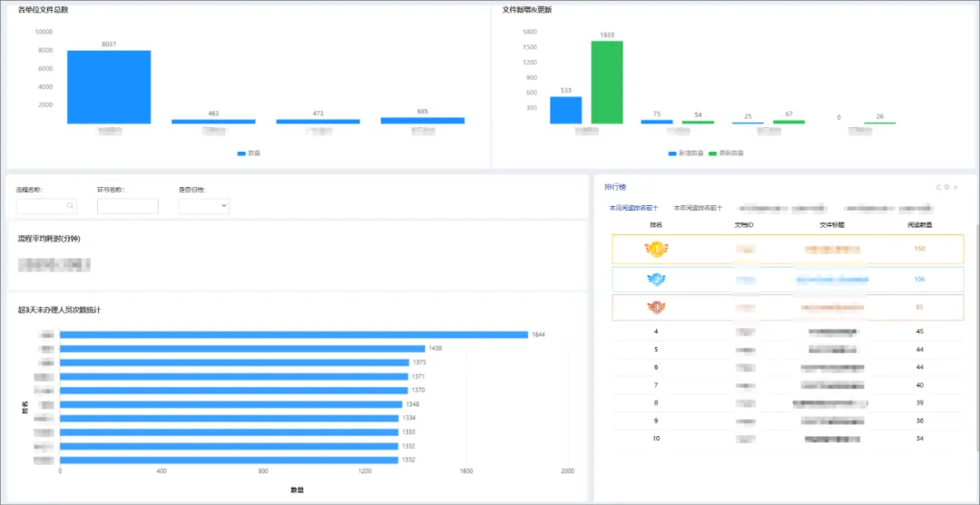The width and height of the screenshot is (980, 505).
Task: Select rank 4 row with 45 reads
Action: point(789,332)
